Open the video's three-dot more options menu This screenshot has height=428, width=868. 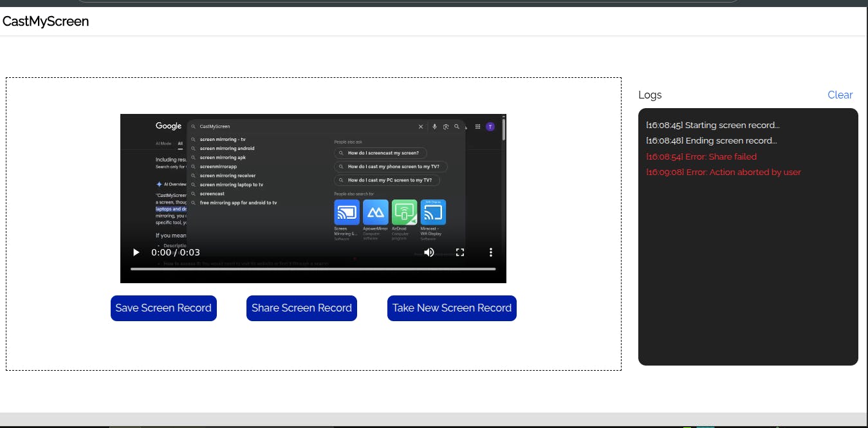[491, 252]
